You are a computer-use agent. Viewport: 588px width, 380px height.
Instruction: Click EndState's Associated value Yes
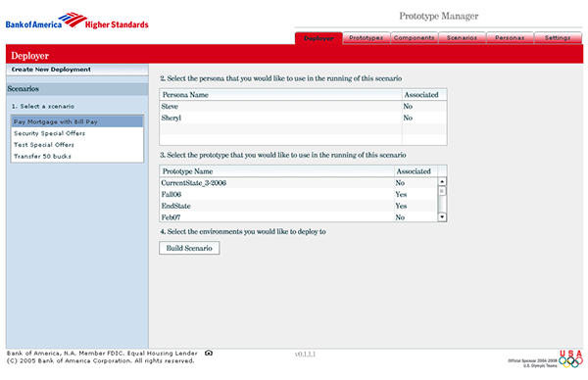(401, 206)
